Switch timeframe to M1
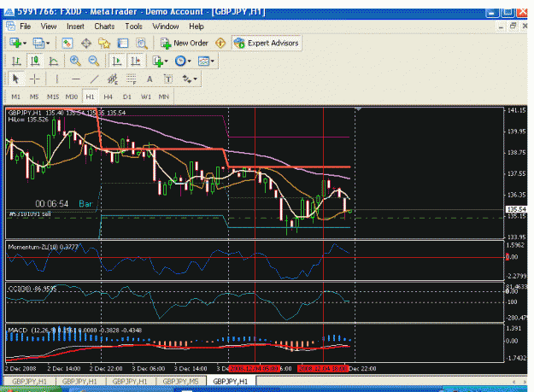 [15, 97]
